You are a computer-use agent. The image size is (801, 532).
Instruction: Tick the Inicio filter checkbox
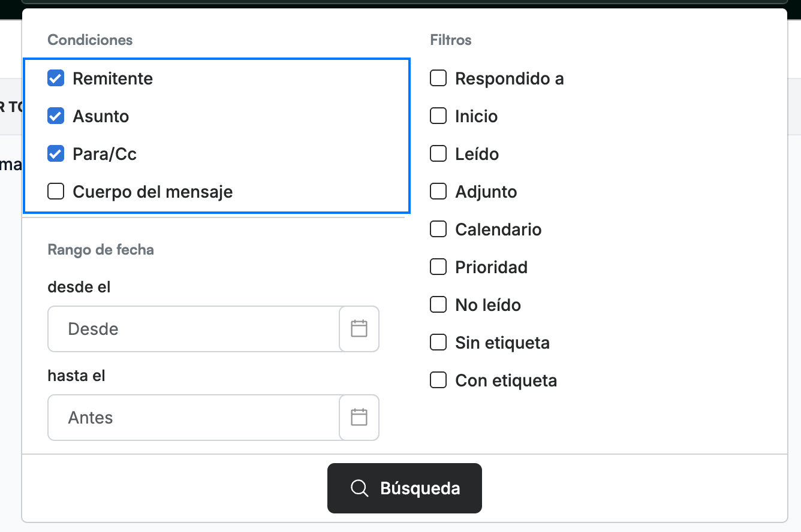pos(438,116)
